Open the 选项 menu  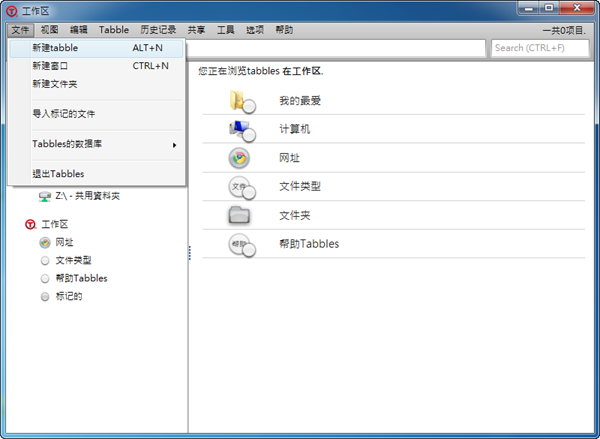tap(255, 30)
